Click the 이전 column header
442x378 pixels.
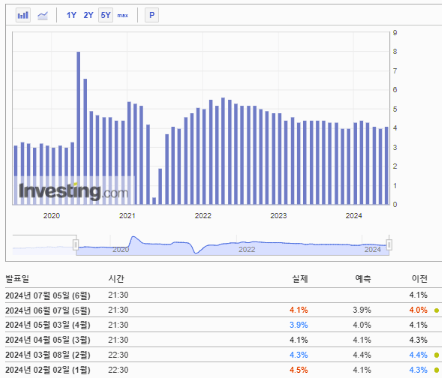[419, 279]
